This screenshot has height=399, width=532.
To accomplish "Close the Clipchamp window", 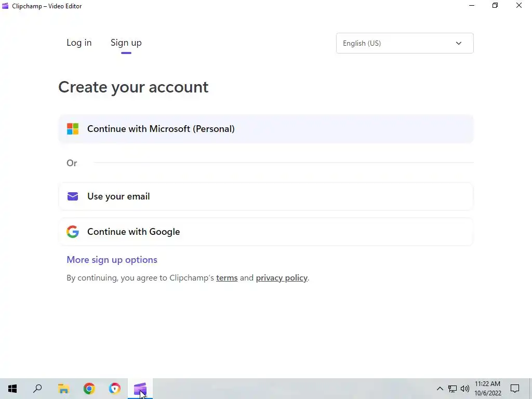I will click(519, 6).
